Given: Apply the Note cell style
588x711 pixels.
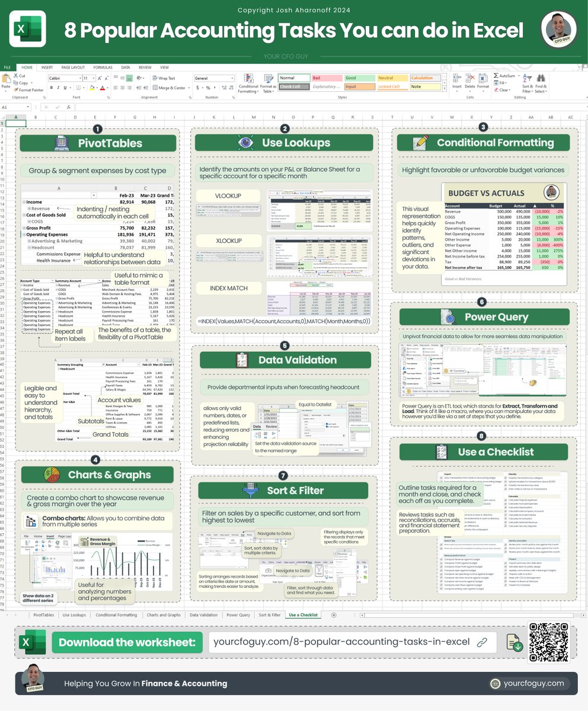Looking at the screenshot, I should click(426, 87).
